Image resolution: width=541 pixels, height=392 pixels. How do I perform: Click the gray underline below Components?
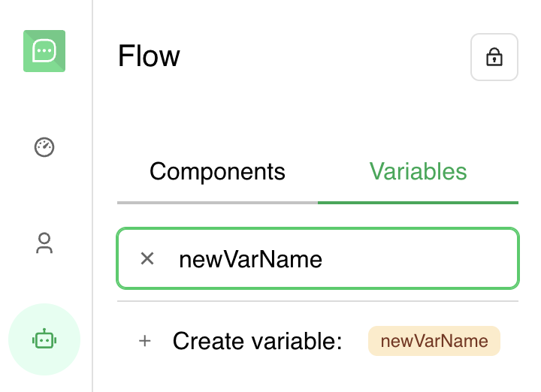coord(217,203)
